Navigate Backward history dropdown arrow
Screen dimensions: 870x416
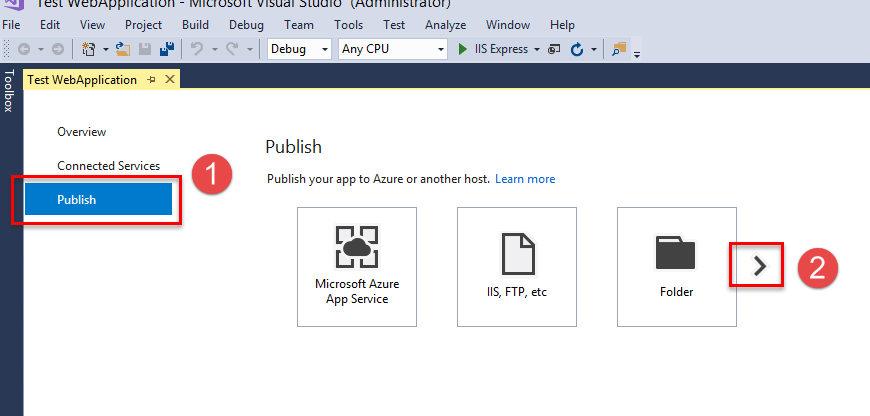click(x=41, y=49)
